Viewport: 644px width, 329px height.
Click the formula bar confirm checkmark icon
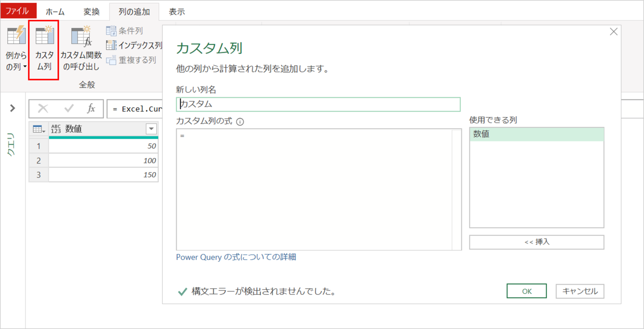tap(69, 108)
